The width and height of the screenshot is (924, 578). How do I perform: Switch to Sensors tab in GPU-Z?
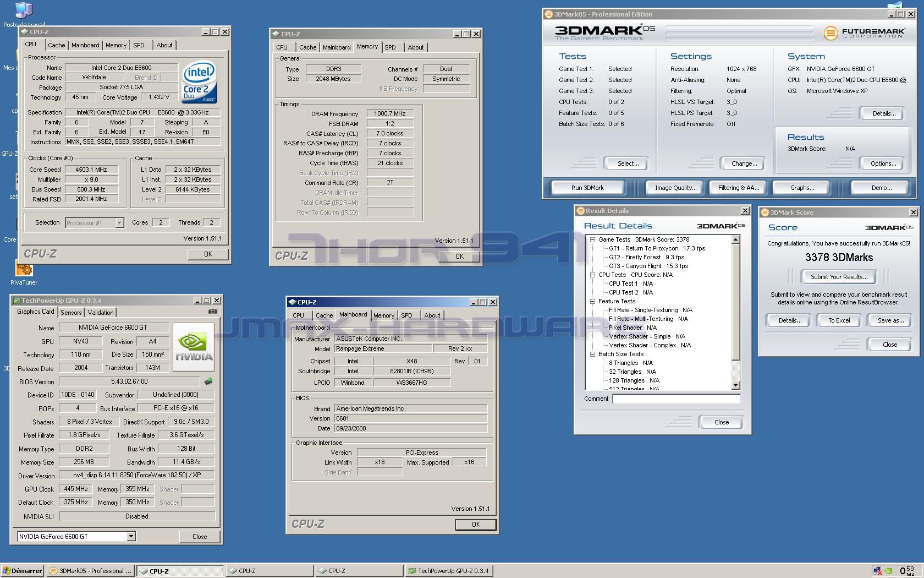pos(71,312)
